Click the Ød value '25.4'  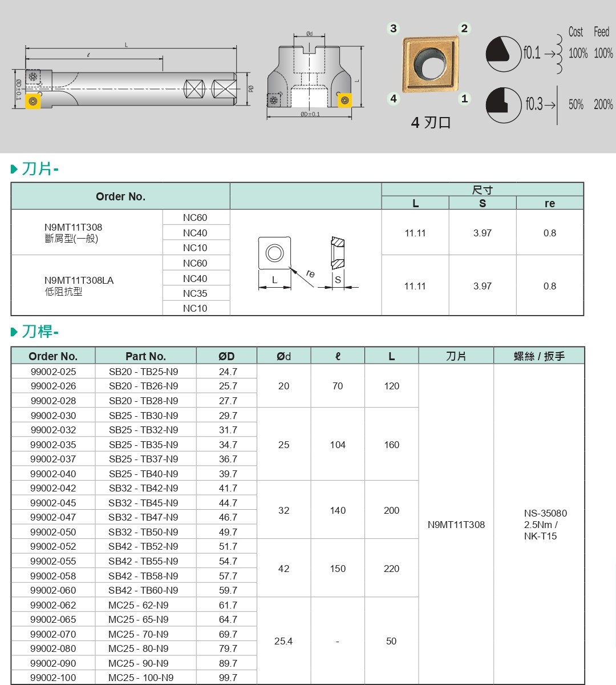pos(283,641)
